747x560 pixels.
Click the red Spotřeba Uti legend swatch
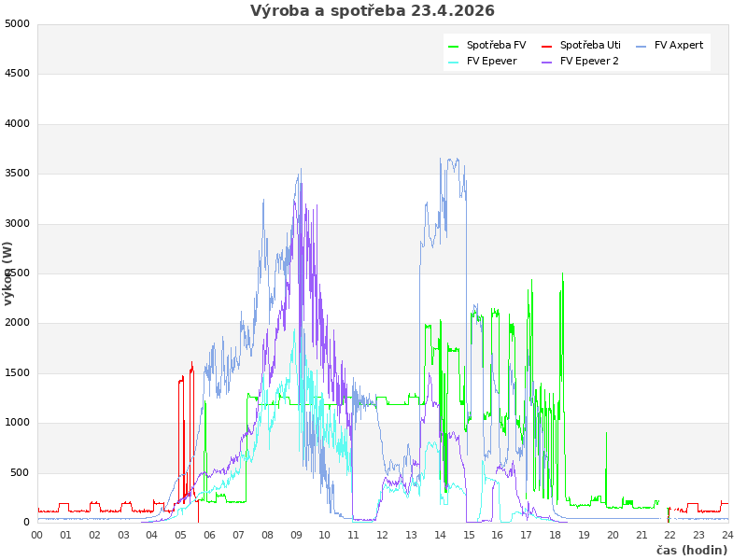click(x=547, y=46)
